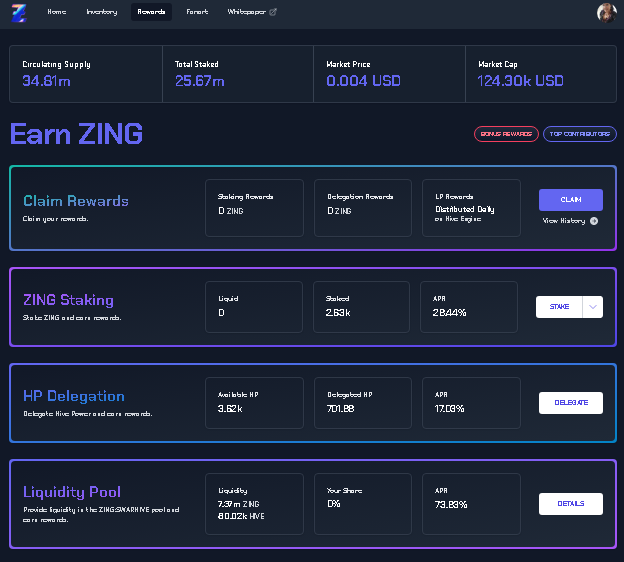The image size is (624, 562).
Task: Click the HP Delegation APR 17.03% value
Action: click(x=449, y=409)
